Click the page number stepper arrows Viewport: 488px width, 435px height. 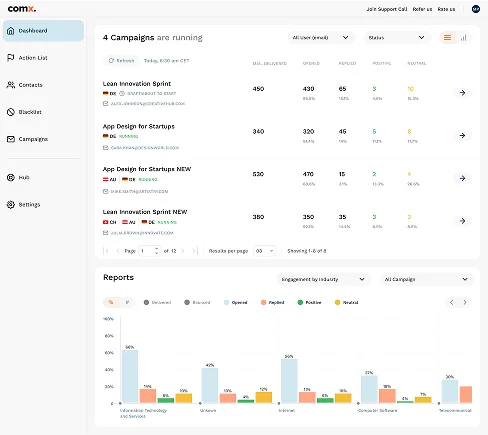coord(157,251)
